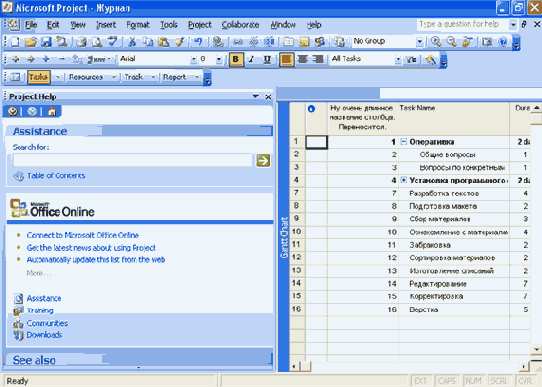Split the task with the Split Task icon
This screenshot has width=542, height=387.
(269, 42)
